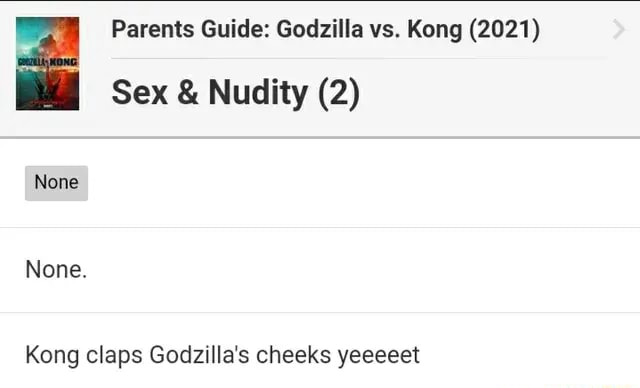This screenshot has height=388, width=640.
Task: Open Parents Guide: Godzilla vs. Kong title
Action: click(x=325, y=29)
